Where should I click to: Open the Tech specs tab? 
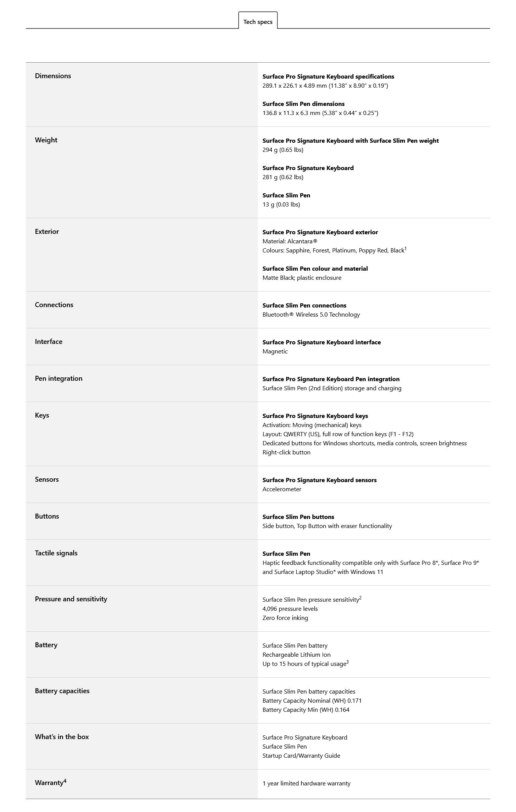click(258, 22)
